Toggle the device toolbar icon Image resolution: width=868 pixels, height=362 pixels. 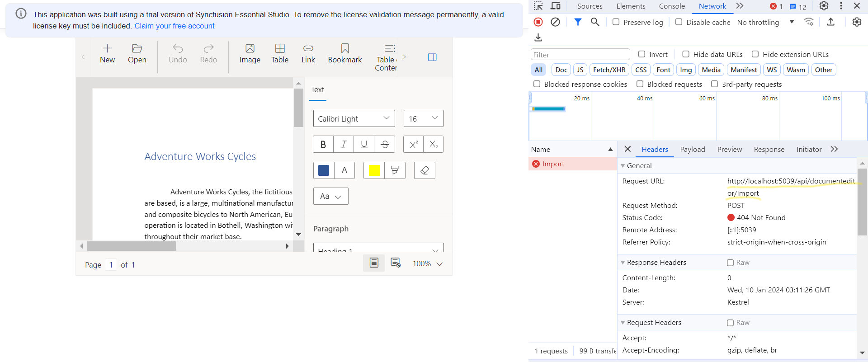pyautogui.click(x=556, y=6)
